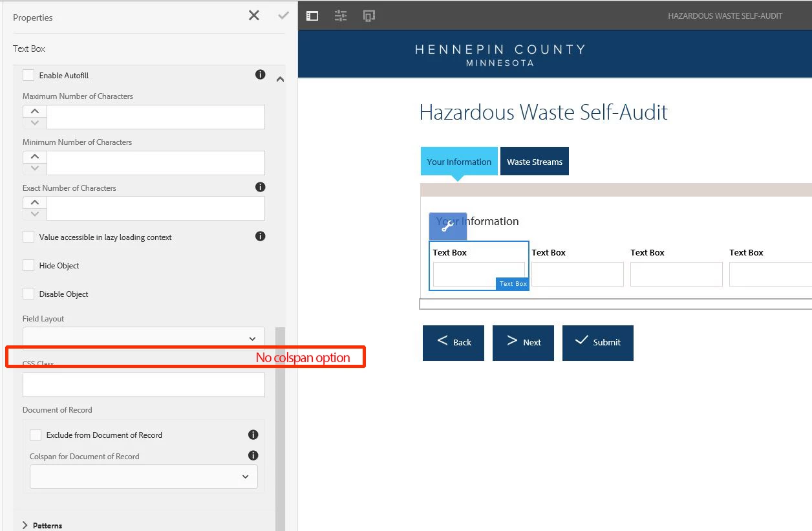812x531 pixels.
Task: Click the Document of Record label
Action: point(58,409)
